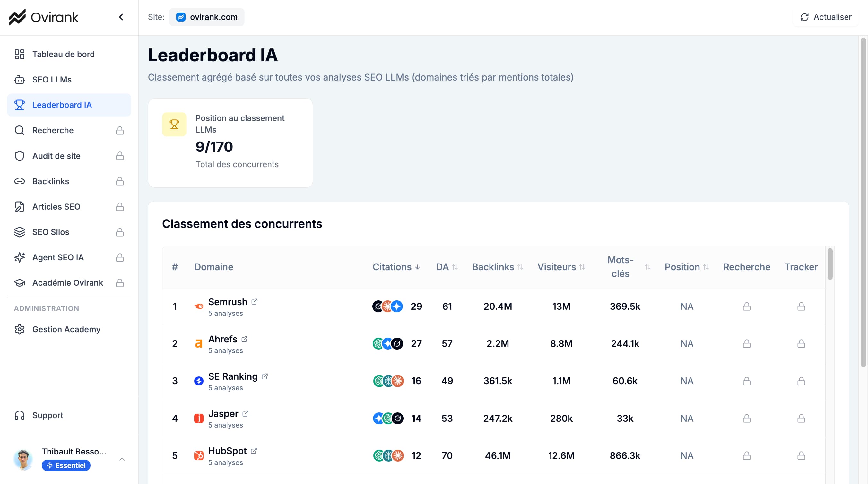This screenshot has width=868, height=484.
Task: Open Semrush external link icon
Action: coord(255,301)
